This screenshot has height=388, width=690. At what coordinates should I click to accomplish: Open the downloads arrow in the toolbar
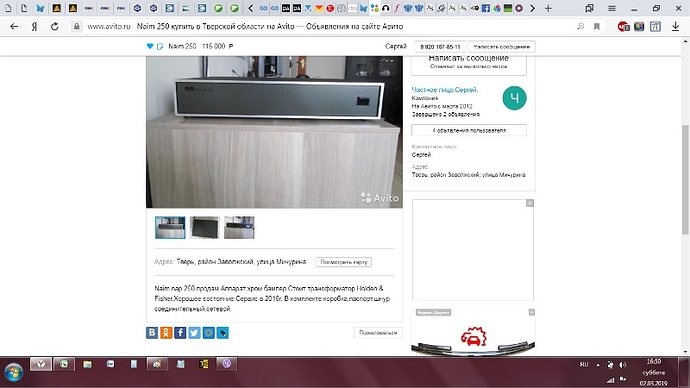(675, 26)
